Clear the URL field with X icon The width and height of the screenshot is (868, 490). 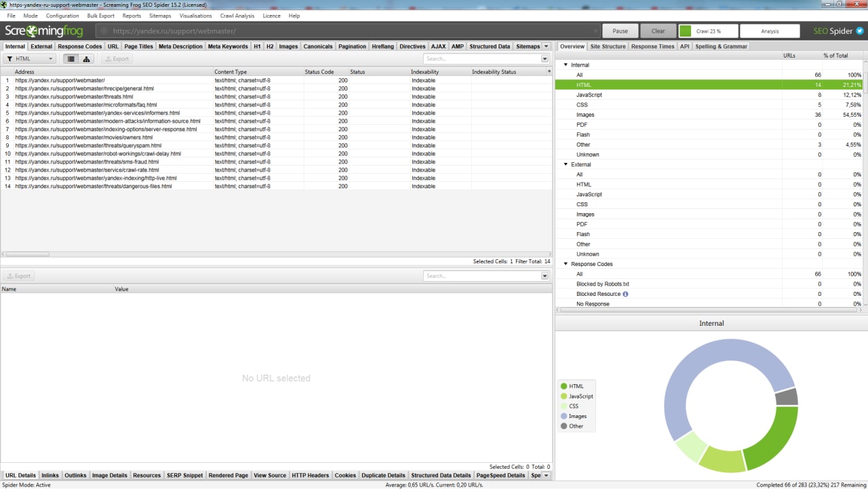click(x=595, y=31)
